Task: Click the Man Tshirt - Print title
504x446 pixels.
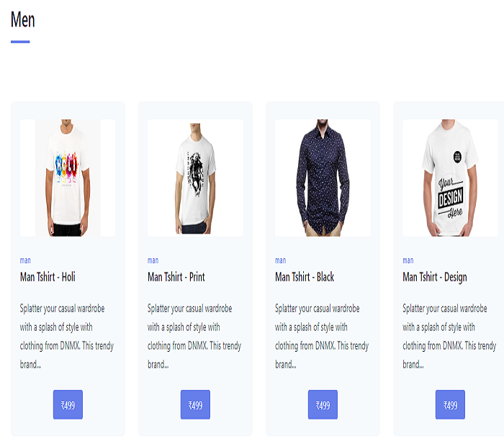Action: click(x=176, y=277)
